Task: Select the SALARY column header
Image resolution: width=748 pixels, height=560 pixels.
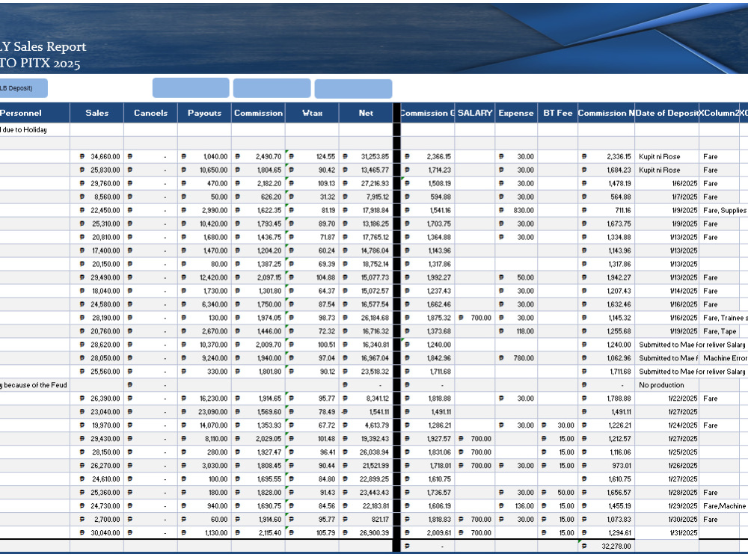Action: [475, 113]
